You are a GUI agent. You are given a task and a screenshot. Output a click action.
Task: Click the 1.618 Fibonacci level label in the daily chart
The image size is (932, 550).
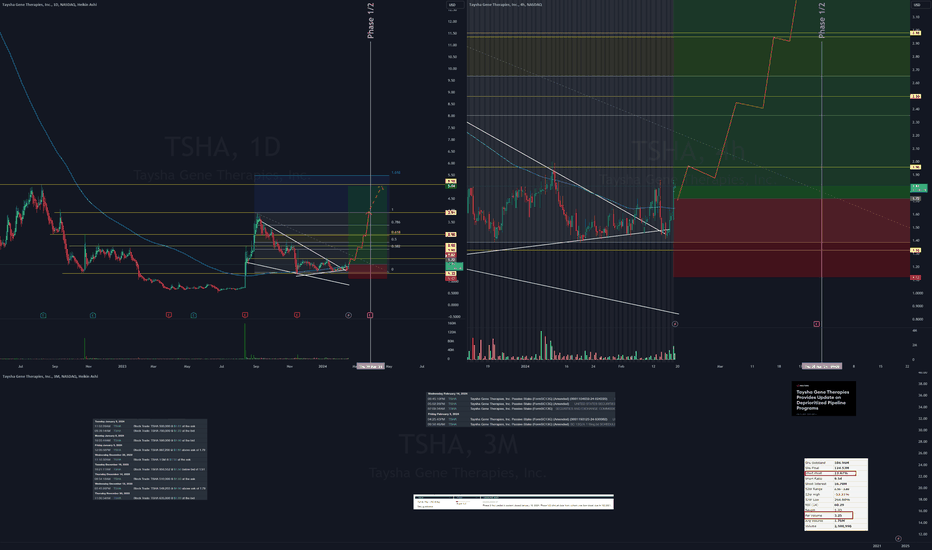click(395, 173)
